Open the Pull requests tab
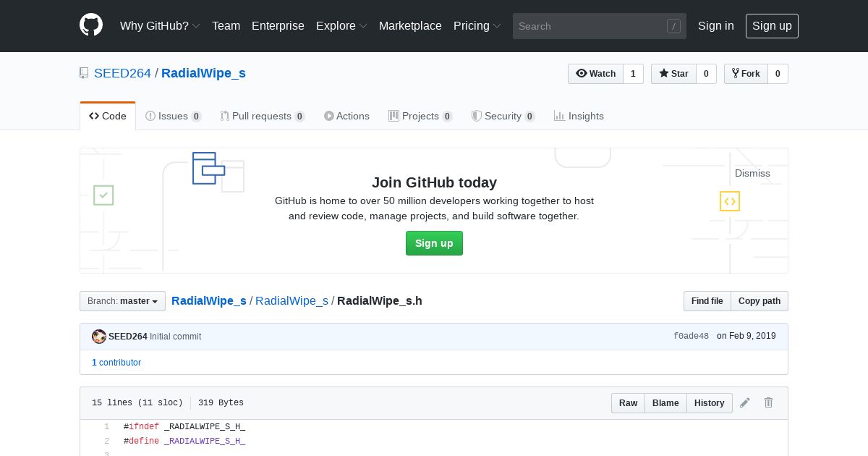 coord(263,116)
